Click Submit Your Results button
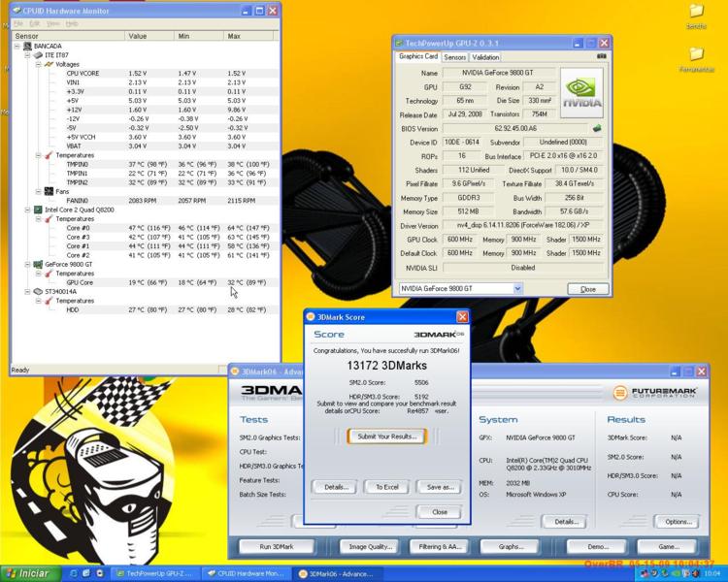Viewport: 728px width, 582px height. pyautogui.click(x=387, y=436)
